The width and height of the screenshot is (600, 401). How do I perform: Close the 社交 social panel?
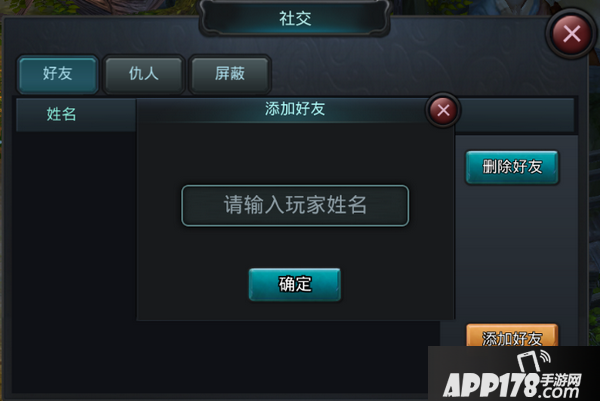(571, 34)
